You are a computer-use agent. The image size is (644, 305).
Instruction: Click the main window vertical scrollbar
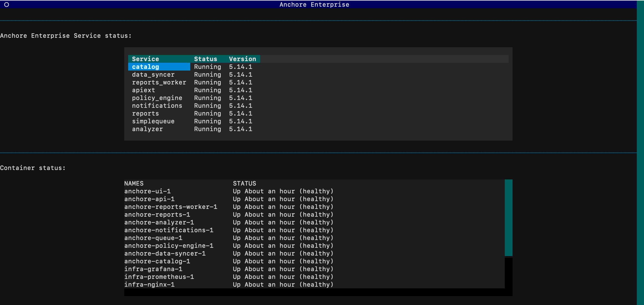(x=640, y=152)
